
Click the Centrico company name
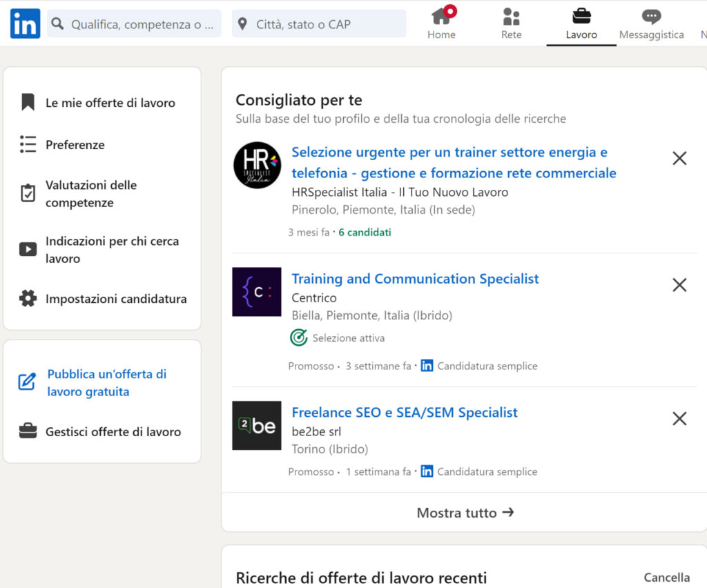[x=314, y=298]
